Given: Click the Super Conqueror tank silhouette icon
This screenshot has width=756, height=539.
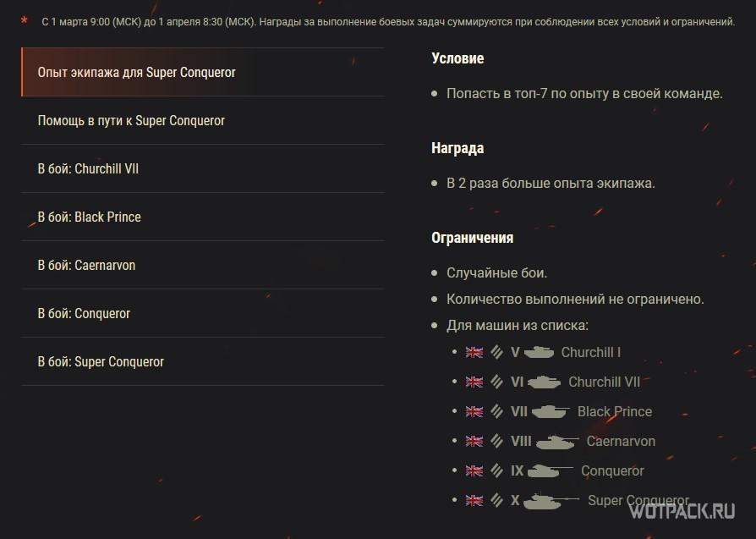Looking at the screenshot, I should click(x=550, y=501).
